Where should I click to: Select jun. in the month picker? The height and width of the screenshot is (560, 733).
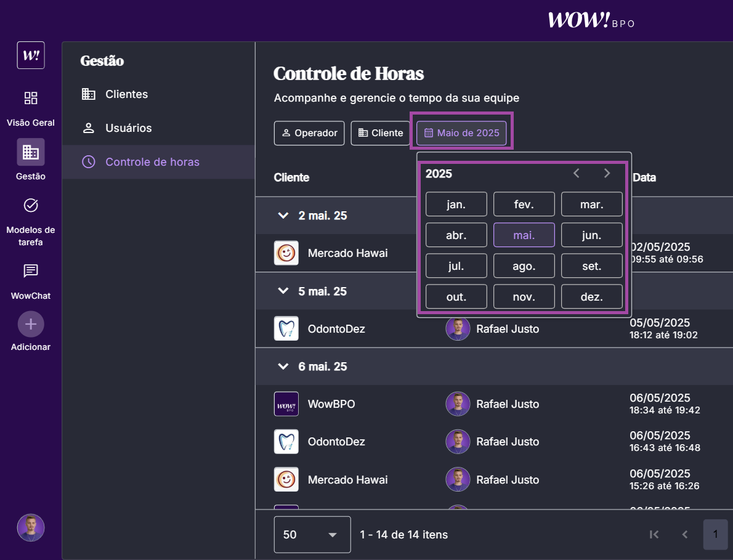pyautogui.click(x=591, y=235)
